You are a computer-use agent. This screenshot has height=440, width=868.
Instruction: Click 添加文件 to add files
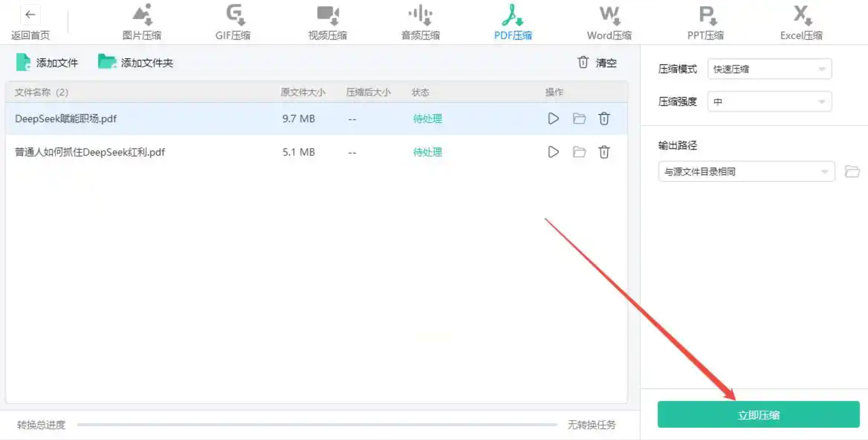pos(47,63)
